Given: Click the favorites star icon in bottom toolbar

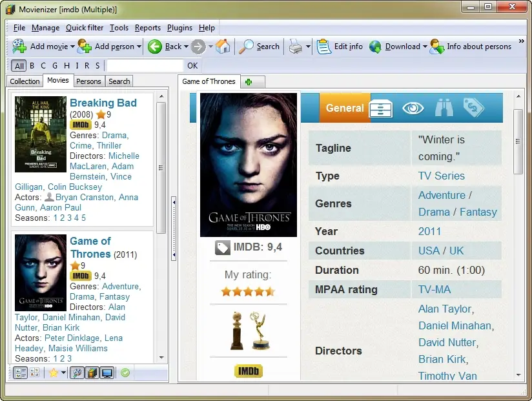Looking at the screenshot, I should pos(54,373).
